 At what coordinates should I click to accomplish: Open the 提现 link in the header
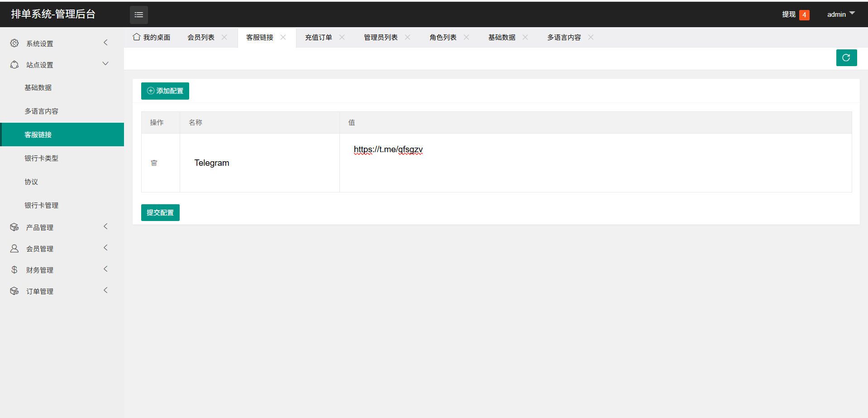tap(789, 14)
